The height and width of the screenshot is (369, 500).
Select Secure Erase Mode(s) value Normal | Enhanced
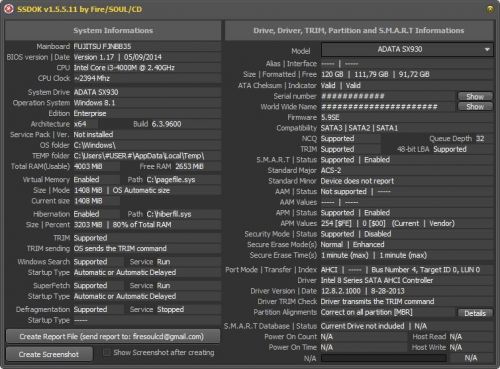(x=353, y=245)
